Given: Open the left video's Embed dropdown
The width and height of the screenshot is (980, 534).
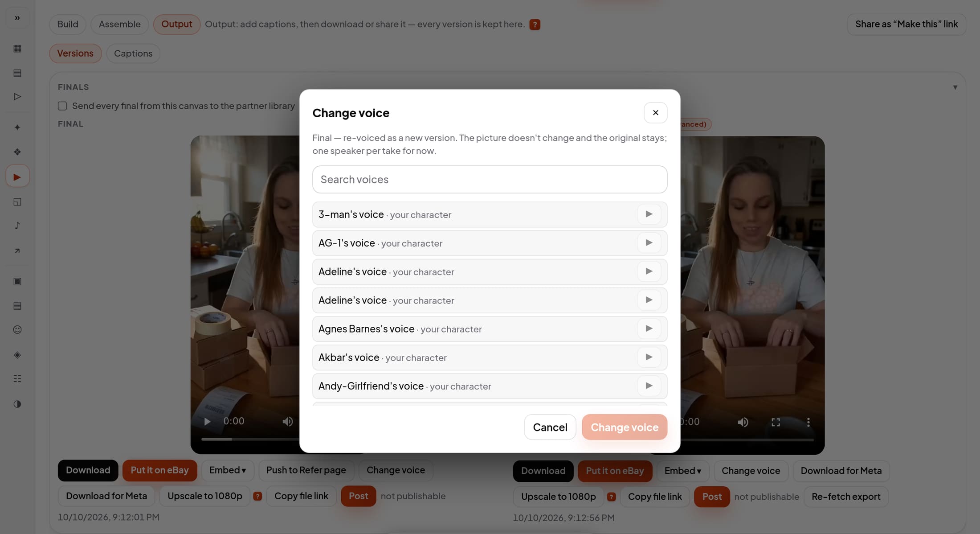Looking at the screenshot, I should pyautogui.click(x=227, y=470).
